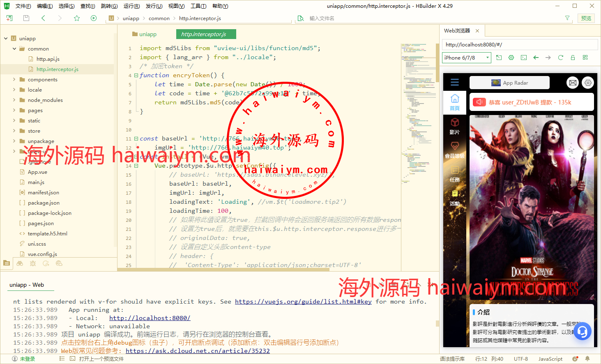601x364 pixels.
Task: Collapse the uniapp project root
Action: [x=6, y=38]
